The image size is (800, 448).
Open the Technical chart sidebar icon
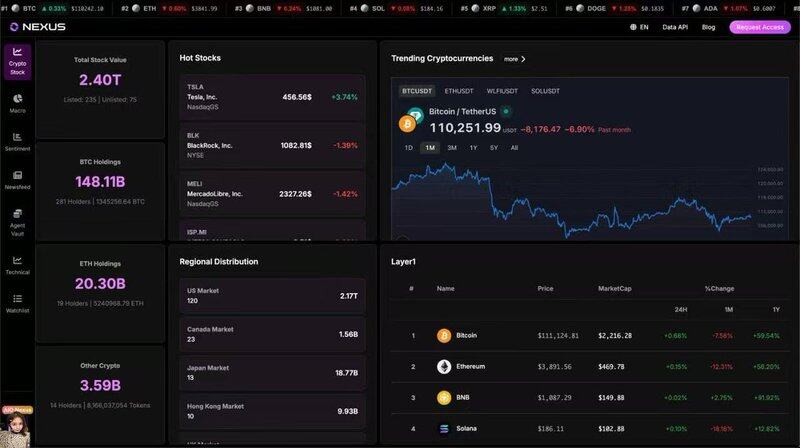(x=18, y=264)
